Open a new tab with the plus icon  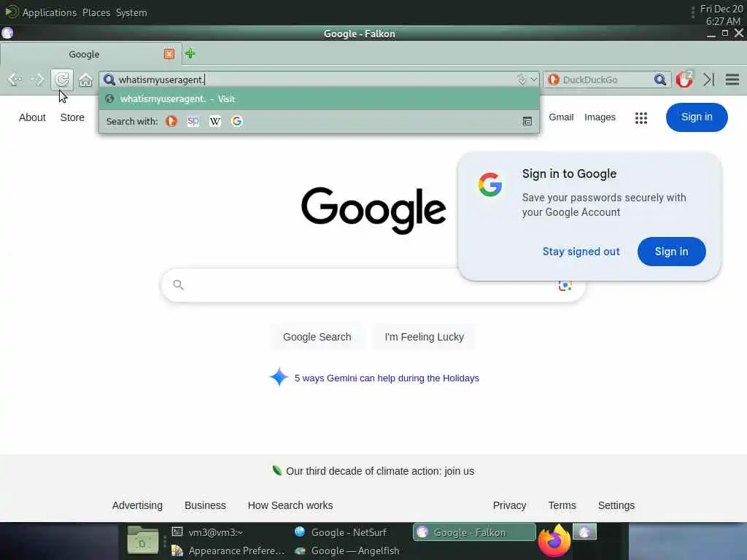pyautogui.click(x=190, y=53)
